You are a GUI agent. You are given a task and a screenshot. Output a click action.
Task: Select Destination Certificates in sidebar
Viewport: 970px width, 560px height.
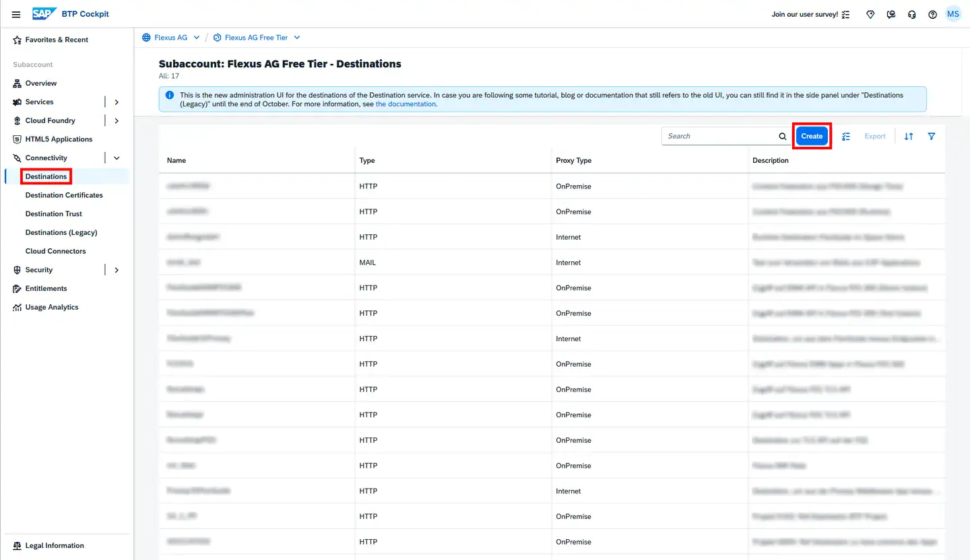click(x=64, y=195)
